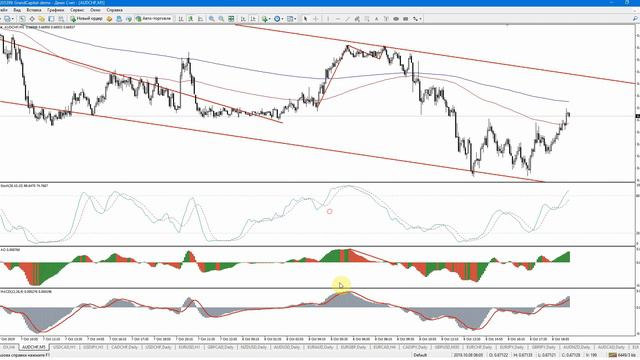Open the Сервис menu
Screen dimensions: 640x360
77,10
